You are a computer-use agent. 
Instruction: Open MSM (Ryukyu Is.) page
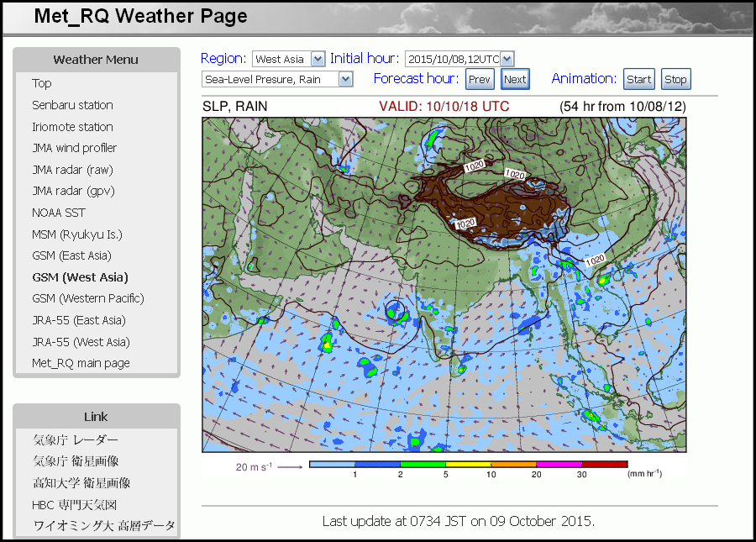77,234
